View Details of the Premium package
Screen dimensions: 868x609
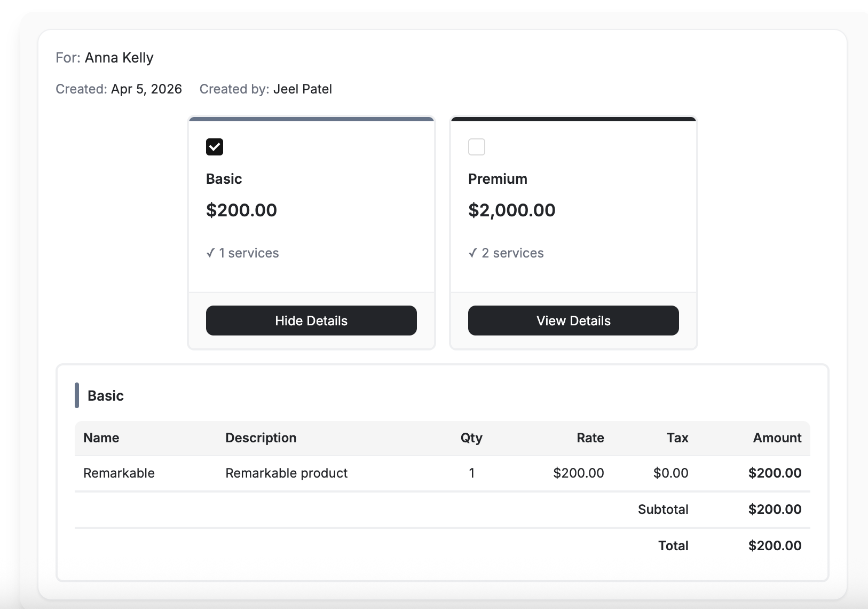pos(573,321)
